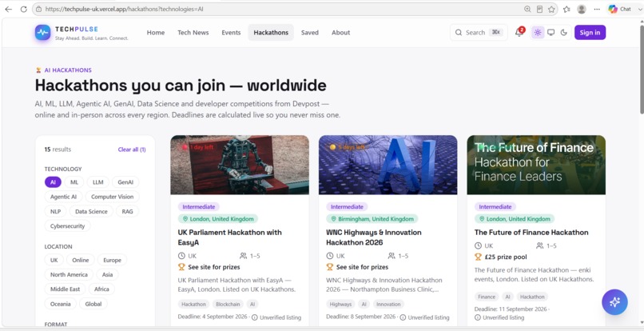Click the page vertical scrollbar
The height and width of the screenshot is (331, 644).
641,70
